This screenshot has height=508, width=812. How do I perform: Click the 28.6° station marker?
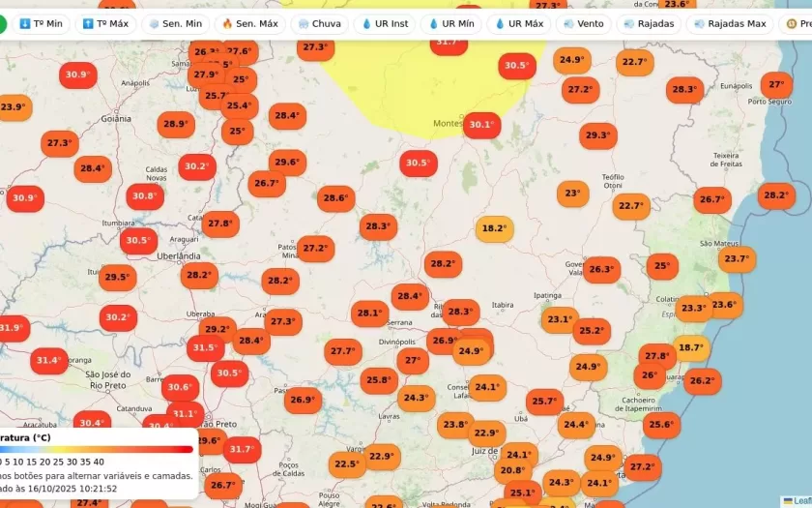[x=335, y=199]
